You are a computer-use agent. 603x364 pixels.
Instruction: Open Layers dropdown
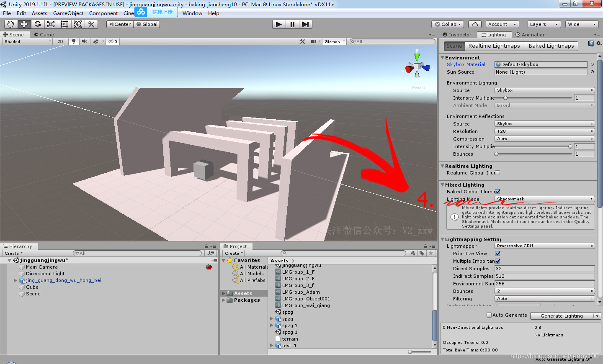(x=544, y=24)
